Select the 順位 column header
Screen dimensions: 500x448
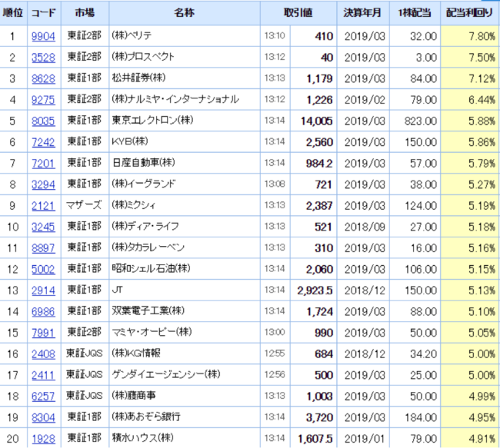[x=13, y=14]
